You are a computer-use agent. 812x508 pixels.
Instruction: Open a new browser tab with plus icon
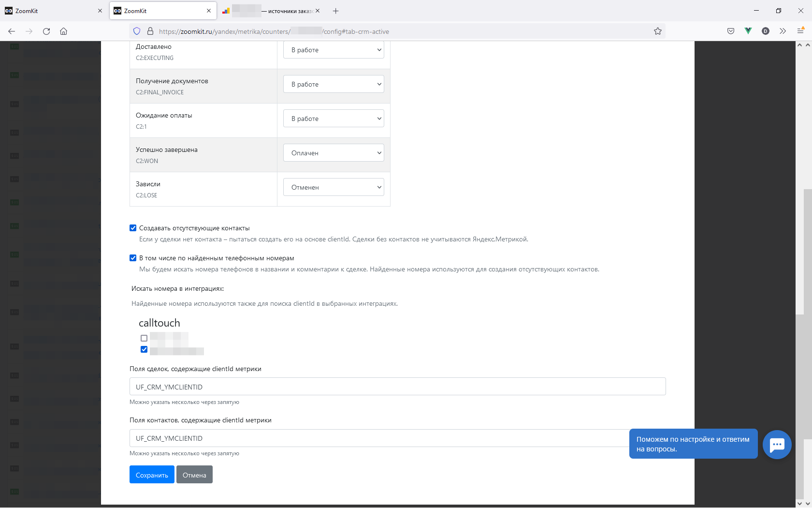[x=336, y=11]
